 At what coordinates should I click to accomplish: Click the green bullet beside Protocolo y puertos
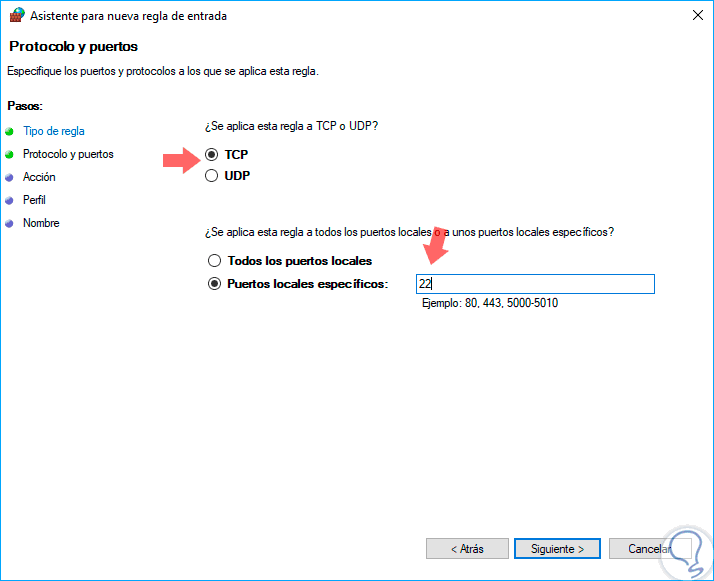click(10, 154)
